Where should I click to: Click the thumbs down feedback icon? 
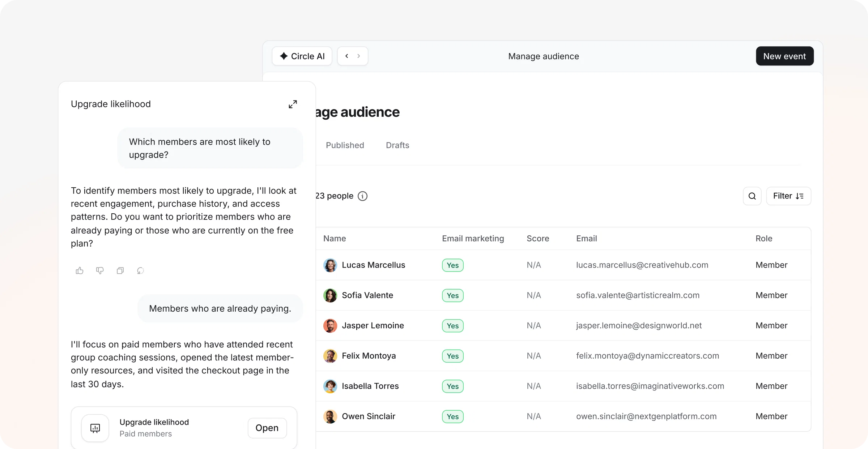tap(100, 270)
